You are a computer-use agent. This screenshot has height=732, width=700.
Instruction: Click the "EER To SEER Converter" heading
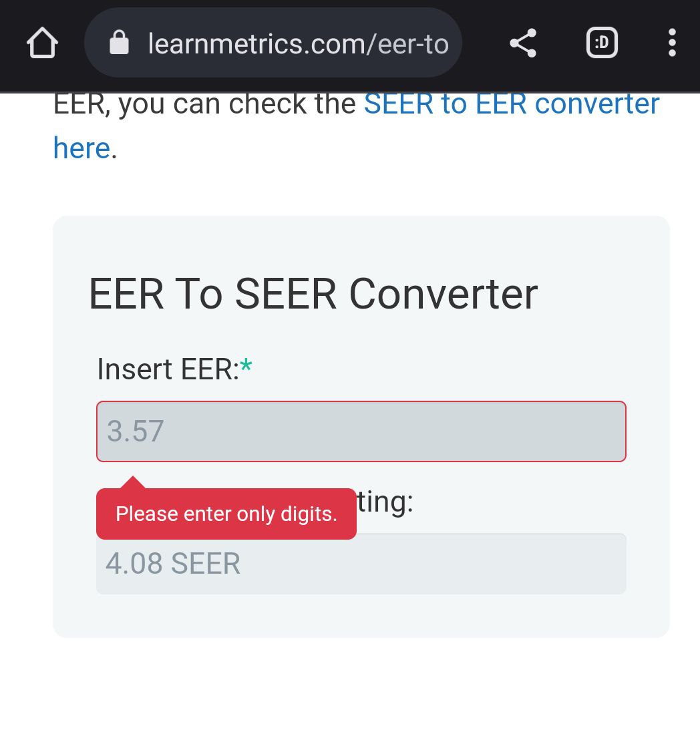click(313, 294)
